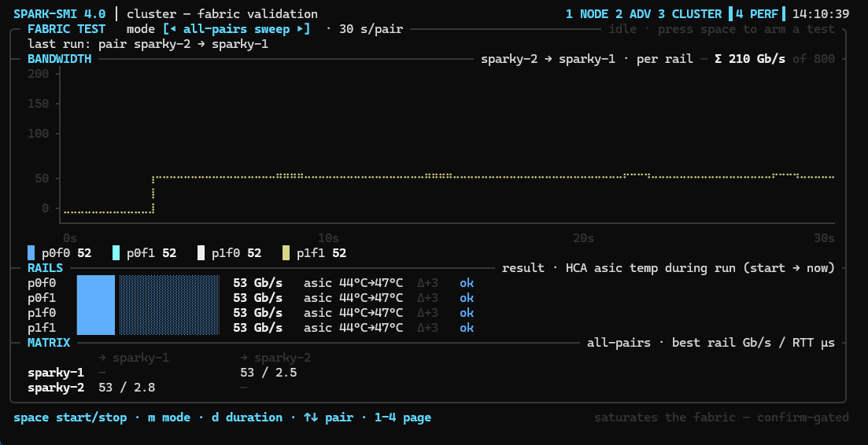Click the ok status for rail p0f1
The image size is (868, 445).
(x=467, y=298)
